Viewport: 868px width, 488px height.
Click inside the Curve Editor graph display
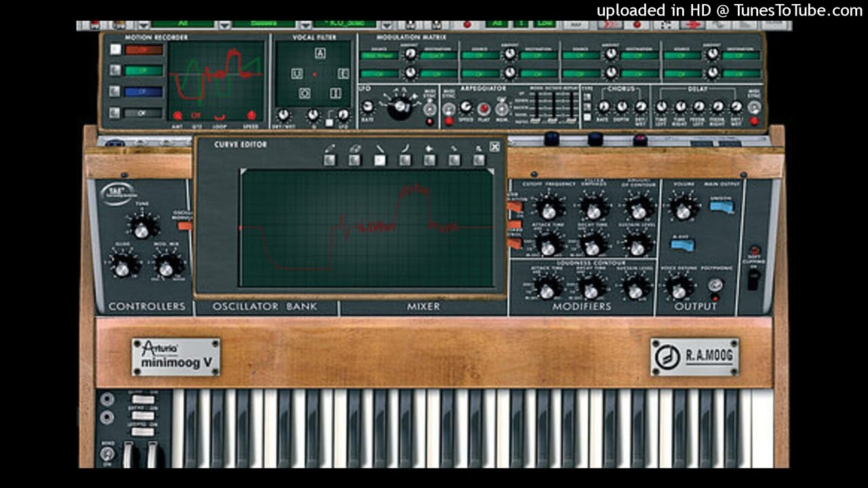click(x=367, y=228)
